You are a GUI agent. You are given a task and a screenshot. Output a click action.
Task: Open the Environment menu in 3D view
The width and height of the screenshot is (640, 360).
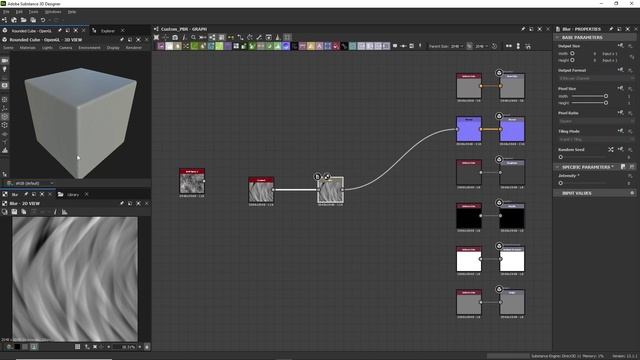(x=89, y=48)
